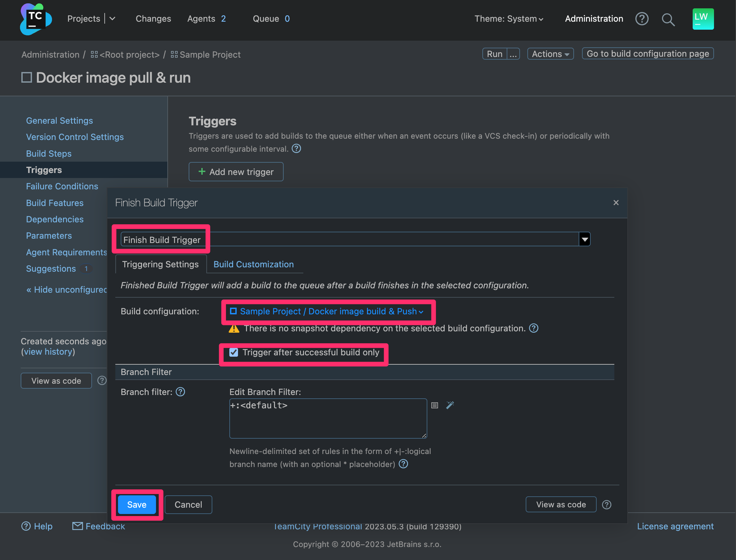Click Add new trigger button
The image size is (736, 560).
[x=236, y=172]
